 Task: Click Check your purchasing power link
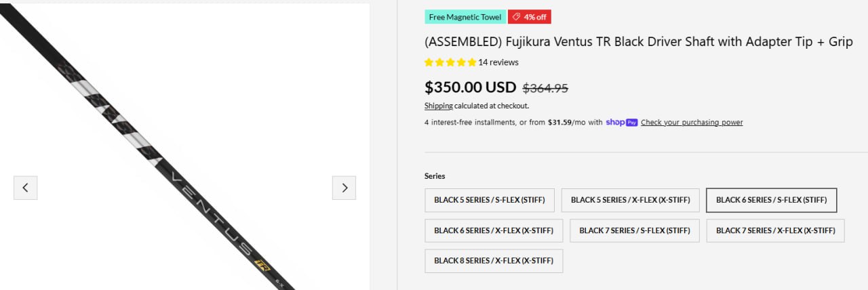[692, 122]
